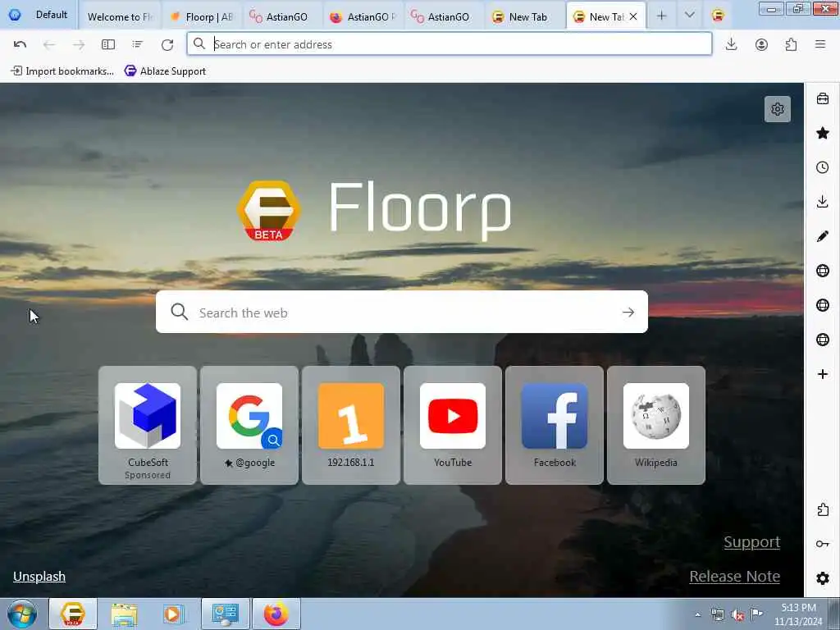Image resolution: width=840 pixels, height=630 pixels.
Task: Open the Support link
Action: pyautogui.click(x=751, y=542)
